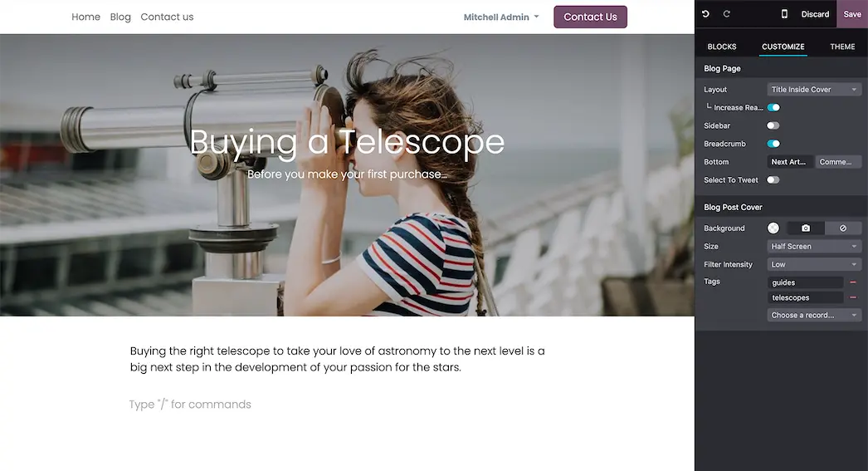
Task: Open the Size Half Screen dropdown
Action: pyautogui.click(x=814, y=247)
